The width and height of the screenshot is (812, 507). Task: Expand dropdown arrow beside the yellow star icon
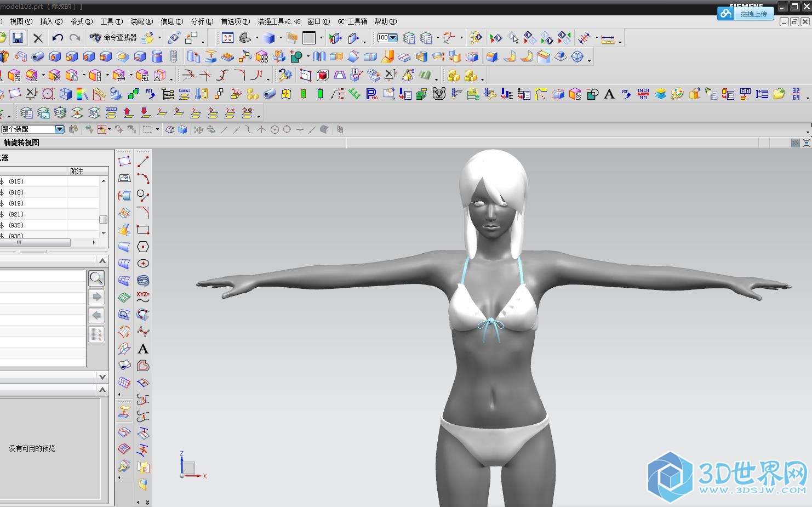tap(159, 38)
